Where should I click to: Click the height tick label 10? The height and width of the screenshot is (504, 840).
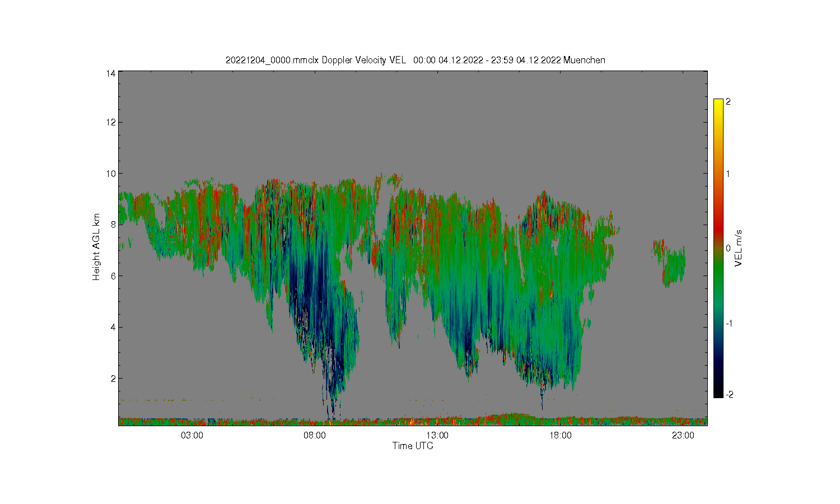click(x=111, y=174)
